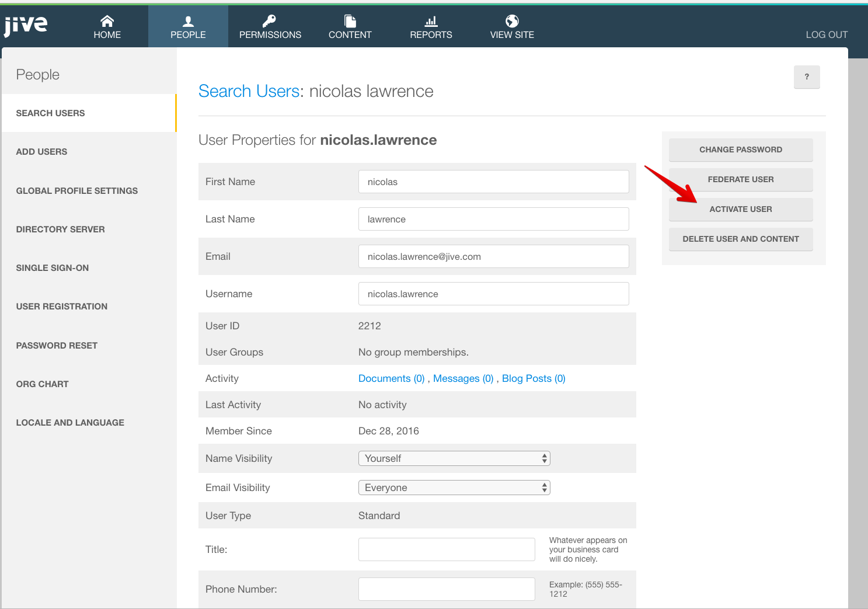Click the Permissions key icon
Image resolution: width=868 pixels, height=609 pixels.
pyautogui.click(x=269, y=22)
